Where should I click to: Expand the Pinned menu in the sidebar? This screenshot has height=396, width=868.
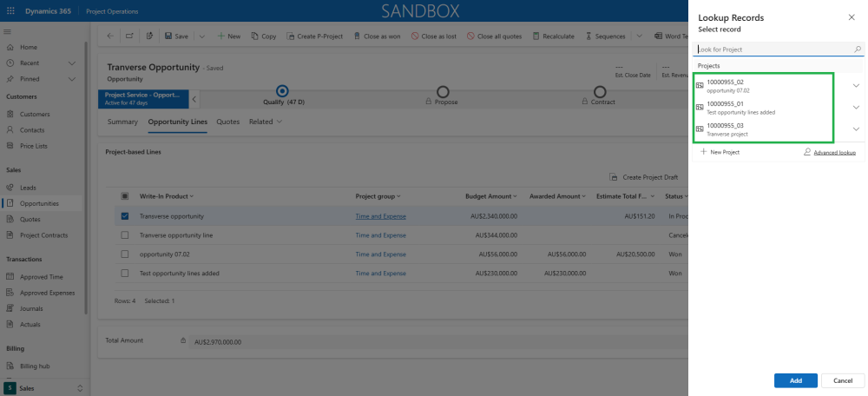click(71, 79)
